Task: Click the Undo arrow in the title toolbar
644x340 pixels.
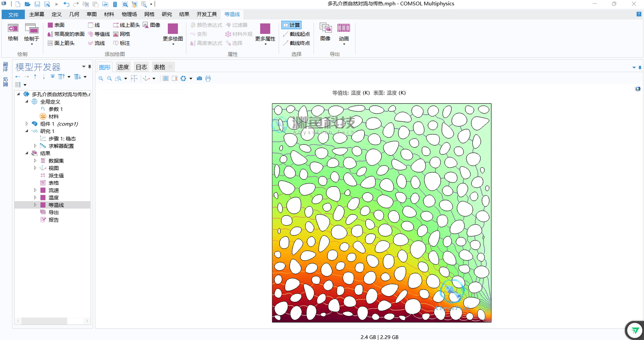Action: click(x=66, y=4)
